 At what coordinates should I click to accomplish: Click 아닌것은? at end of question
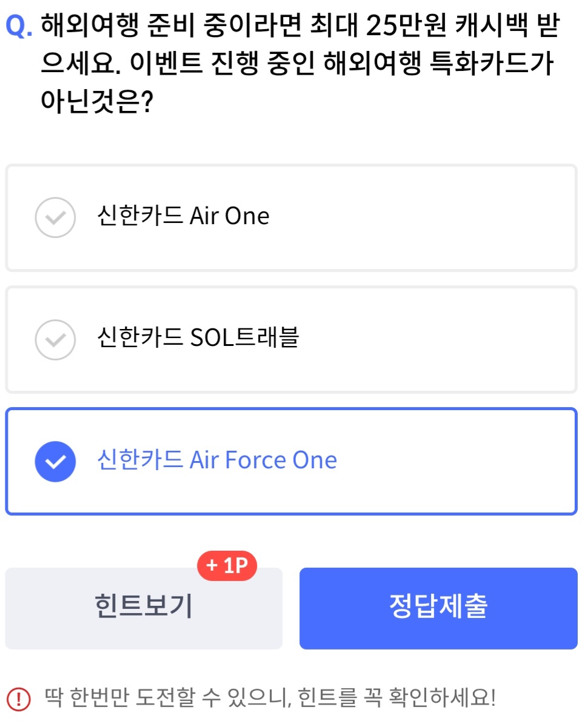[x=97, y=101]
